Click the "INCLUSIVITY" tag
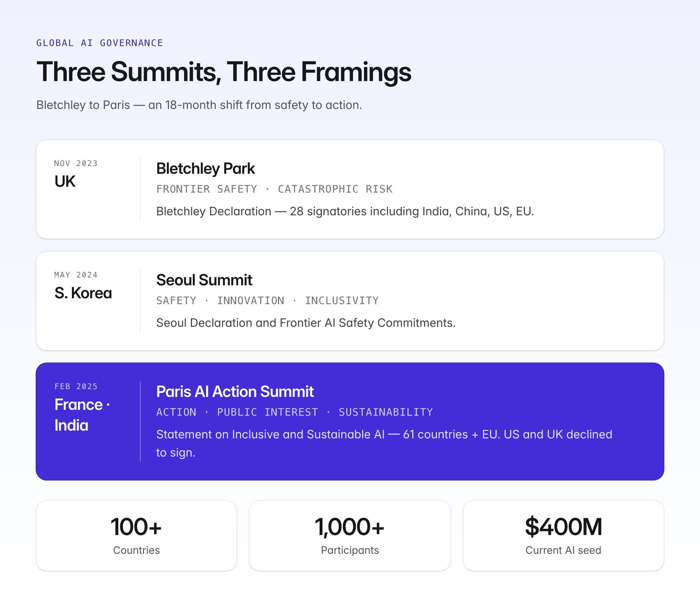This screenshot has height=607, width=700. [342, 301]
